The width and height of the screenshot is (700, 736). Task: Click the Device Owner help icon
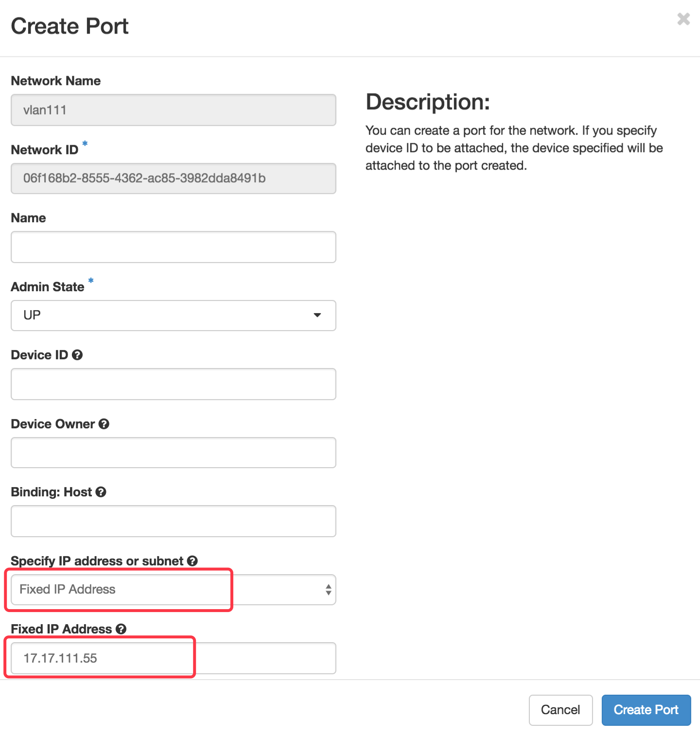(x=104, y=424)
